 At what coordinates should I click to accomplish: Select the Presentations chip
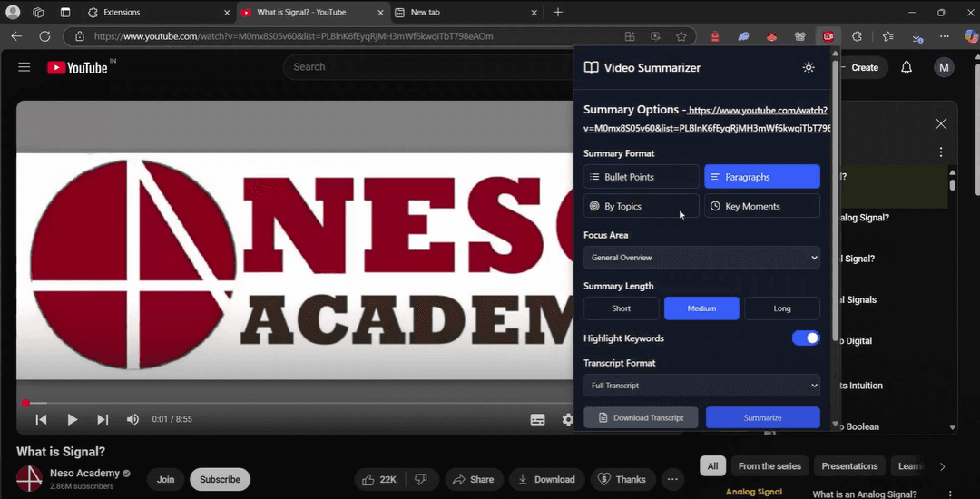(x=849, y=466)
